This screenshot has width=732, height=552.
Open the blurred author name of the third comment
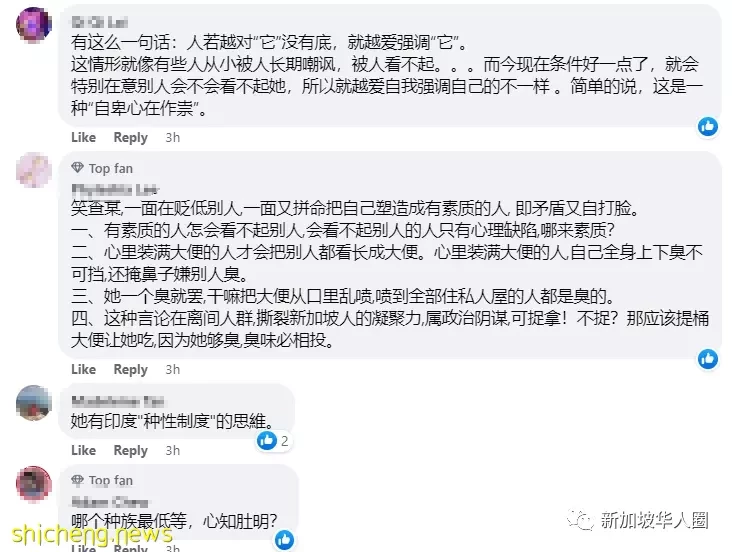click(118, 401)
